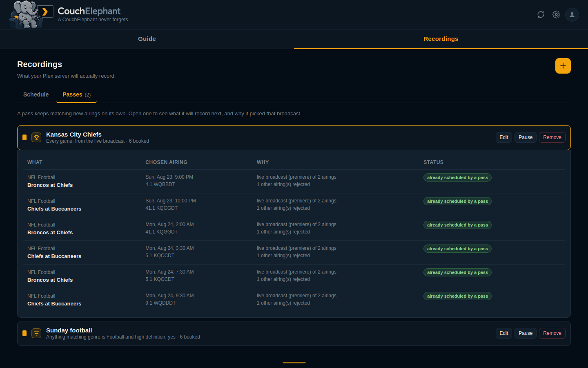The height and width of the screenshot is (368, 588).
Task: Switch to the Guide tab
Action: (147, 39)
